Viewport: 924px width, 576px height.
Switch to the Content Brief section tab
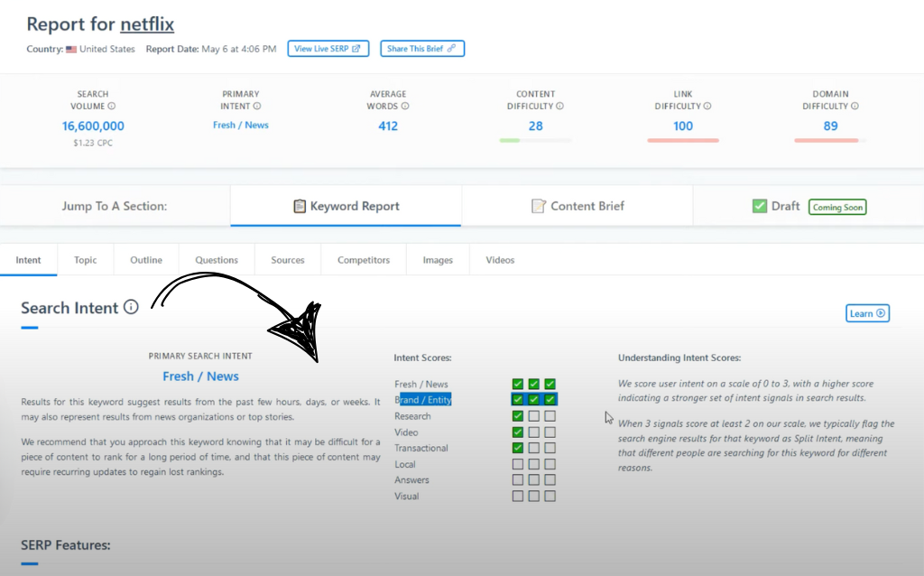(577, 206)
